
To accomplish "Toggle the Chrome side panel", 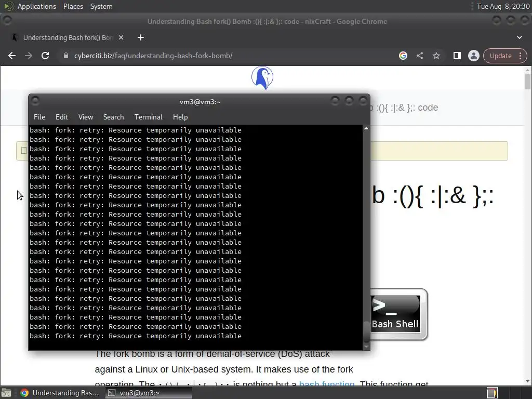I will [457, 56].
